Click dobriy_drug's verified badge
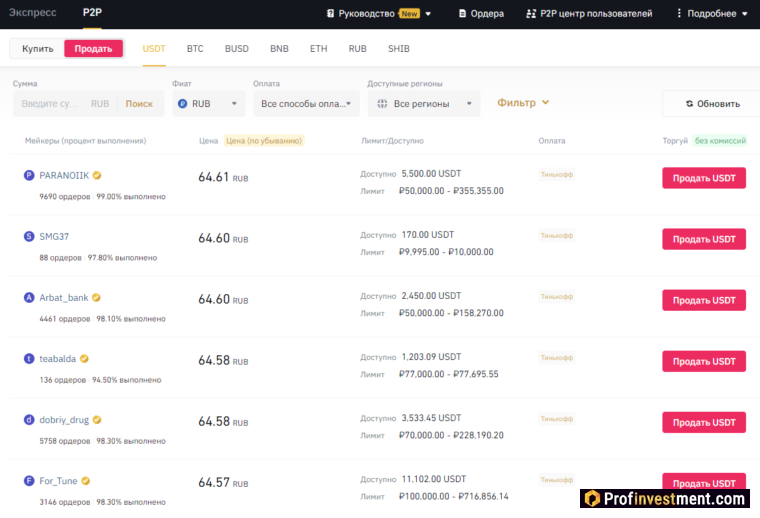Image resolution: width=760 pixels, height=518 pixels. pyautogui.click(x=97, y=420)
